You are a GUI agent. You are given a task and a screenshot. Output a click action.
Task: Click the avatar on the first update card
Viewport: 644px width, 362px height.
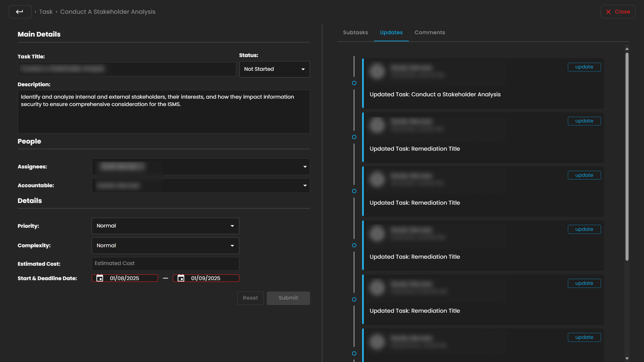coord(377,71)
